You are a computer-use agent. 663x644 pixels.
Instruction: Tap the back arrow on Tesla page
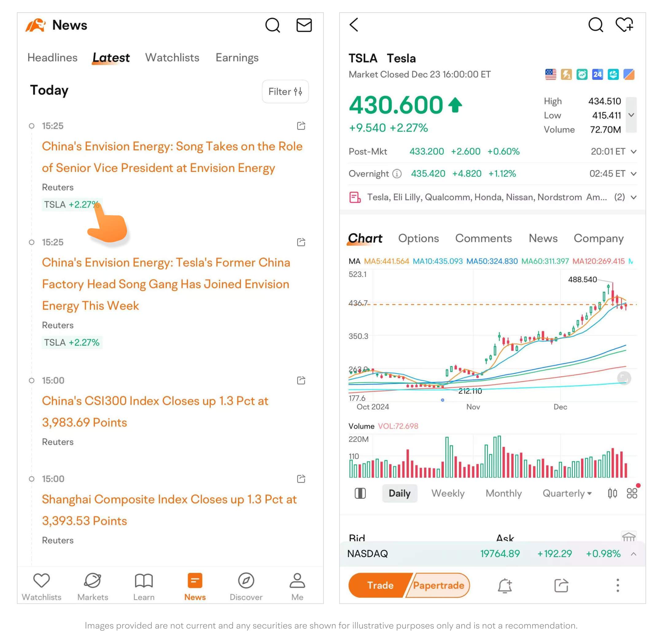click(x=354, y=25)
